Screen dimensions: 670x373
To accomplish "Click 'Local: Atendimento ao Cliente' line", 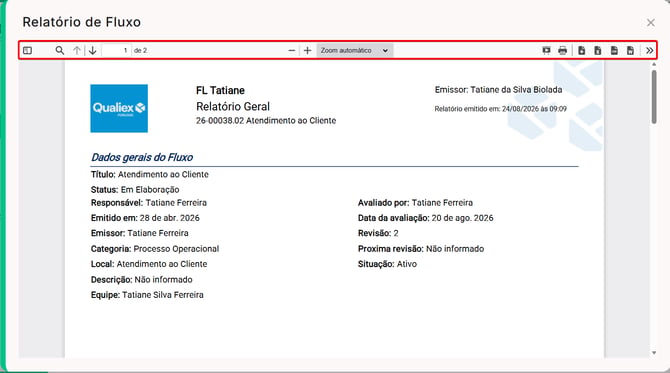I will click(x=149, y=264).
